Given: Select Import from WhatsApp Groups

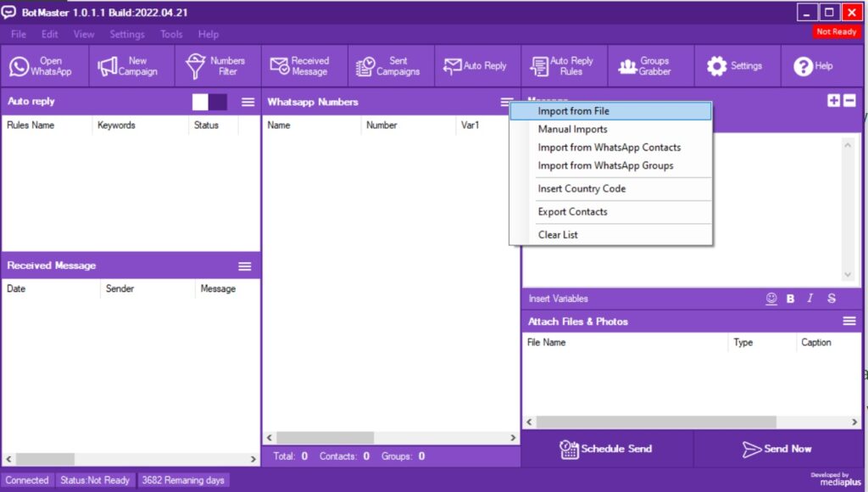Looking at the screenshot, I should click(605, 165).
